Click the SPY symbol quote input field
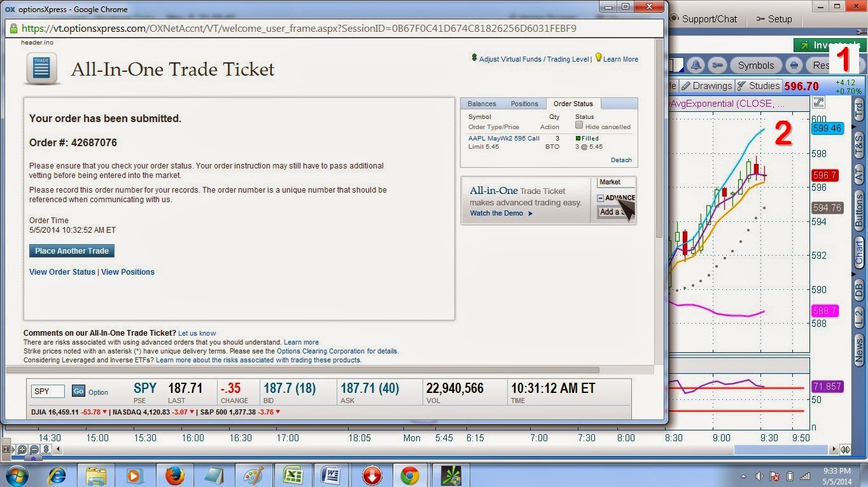 point(48,392)
